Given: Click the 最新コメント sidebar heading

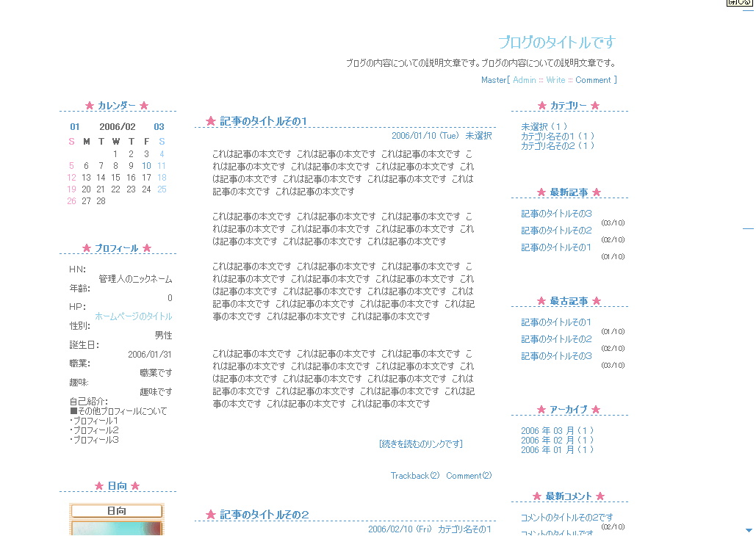Looking at the screenshot, I should click(569, 496).
